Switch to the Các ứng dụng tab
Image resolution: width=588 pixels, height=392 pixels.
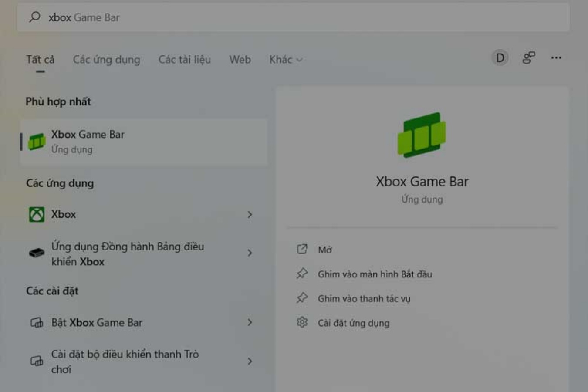point(106,60)
